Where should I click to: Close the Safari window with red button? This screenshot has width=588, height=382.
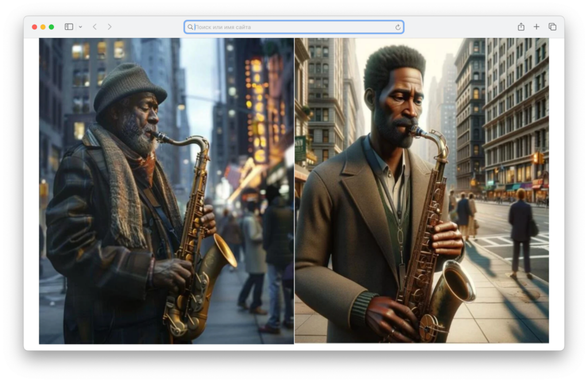(34, 27)
